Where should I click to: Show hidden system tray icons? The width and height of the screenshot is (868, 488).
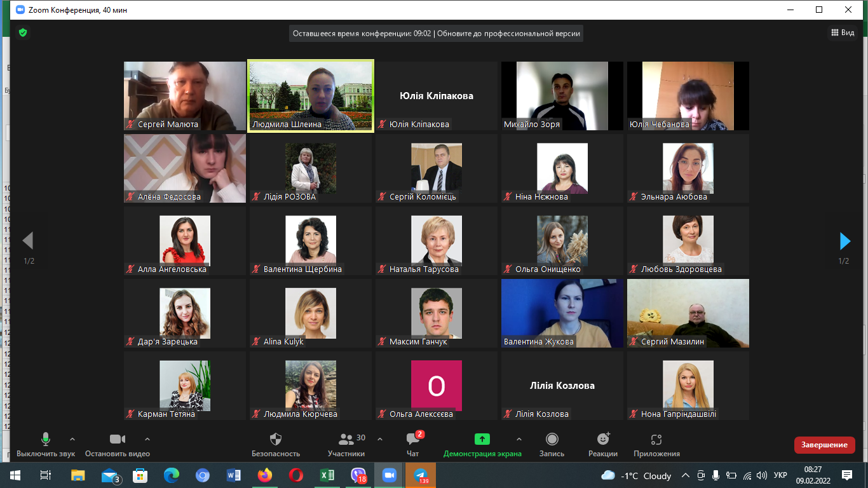coord(686,475)
